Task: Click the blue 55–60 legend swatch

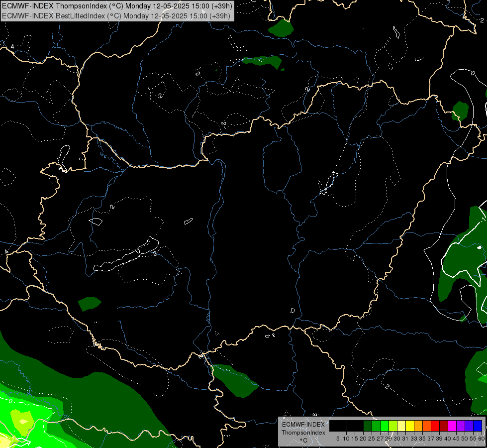Action: [x=478, y=426]
